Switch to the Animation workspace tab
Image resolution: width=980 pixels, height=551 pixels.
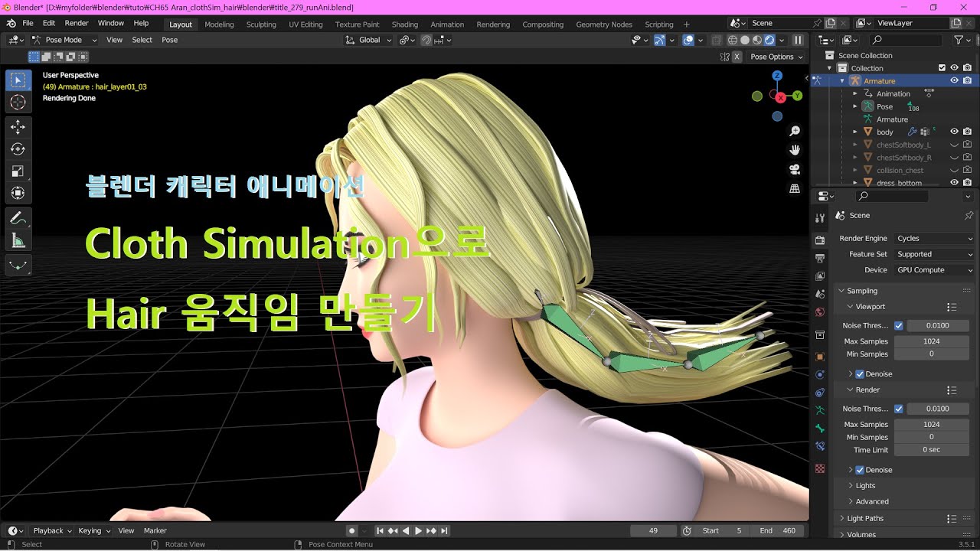(447, 24)
